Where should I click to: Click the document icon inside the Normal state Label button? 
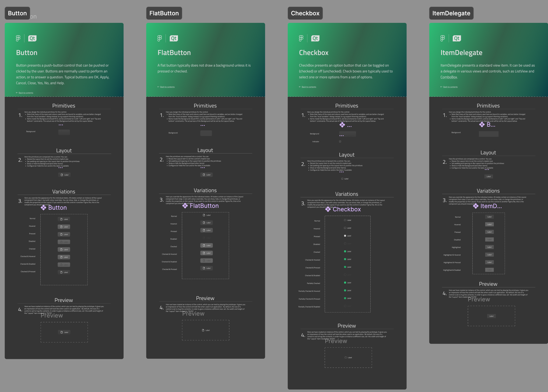[x=62, y=219]
